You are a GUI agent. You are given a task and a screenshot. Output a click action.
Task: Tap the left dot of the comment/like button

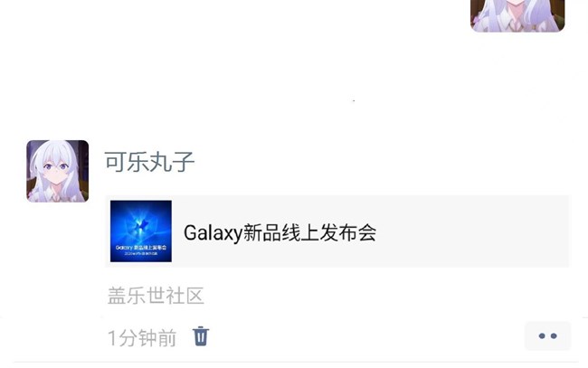[x=542, y=335]
